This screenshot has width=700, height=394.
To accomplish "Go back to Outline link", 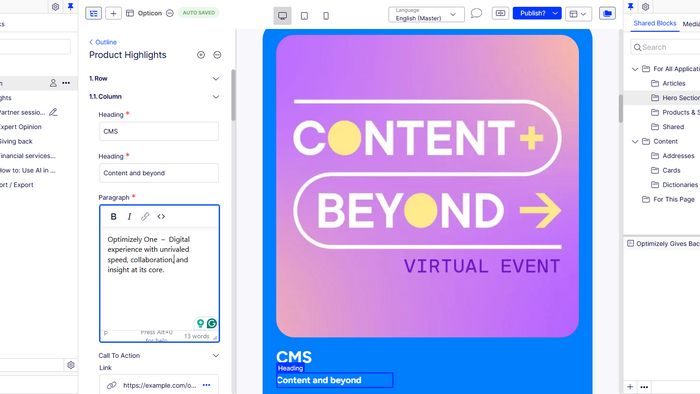I will tap(103, 42).
